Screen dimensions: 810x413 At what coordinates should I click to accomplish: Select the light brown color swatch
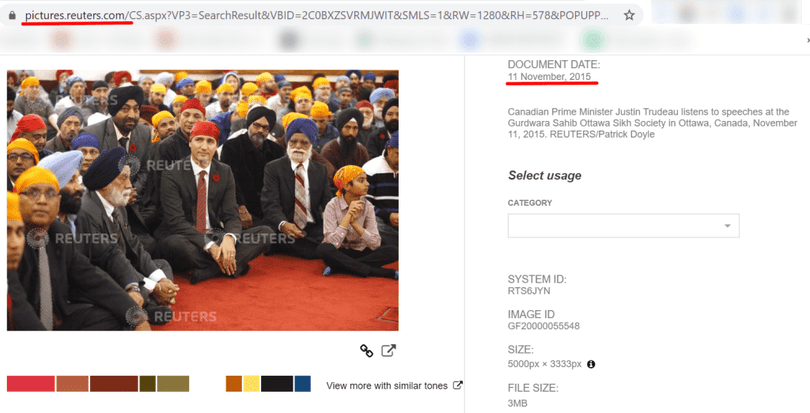point(72,384)
